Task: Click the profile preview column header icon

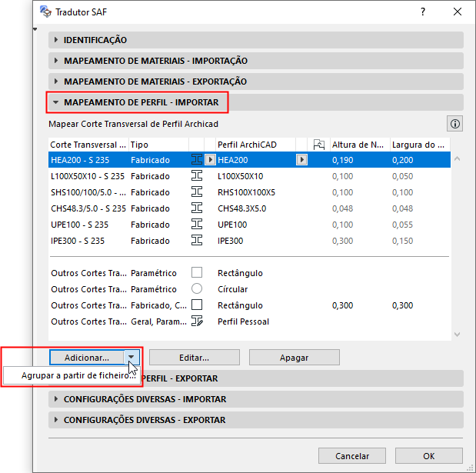Action: tap(319, 145)
